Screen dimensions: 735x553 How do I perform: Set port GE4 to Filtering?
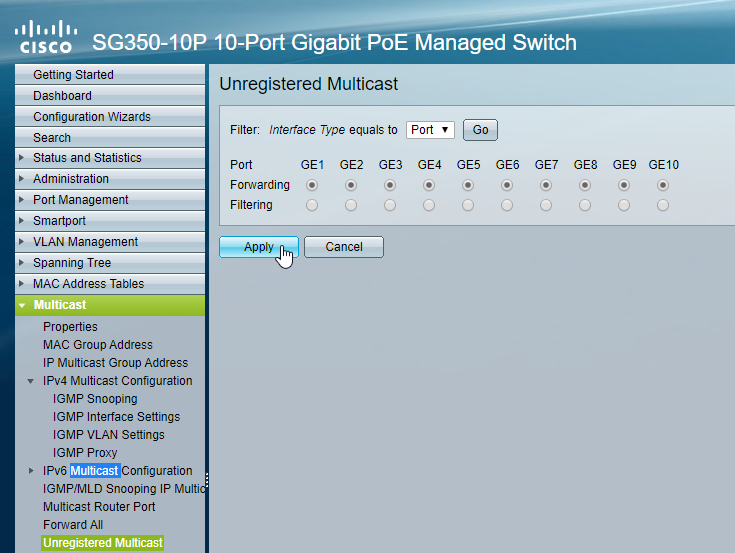[x=428, y=205]
